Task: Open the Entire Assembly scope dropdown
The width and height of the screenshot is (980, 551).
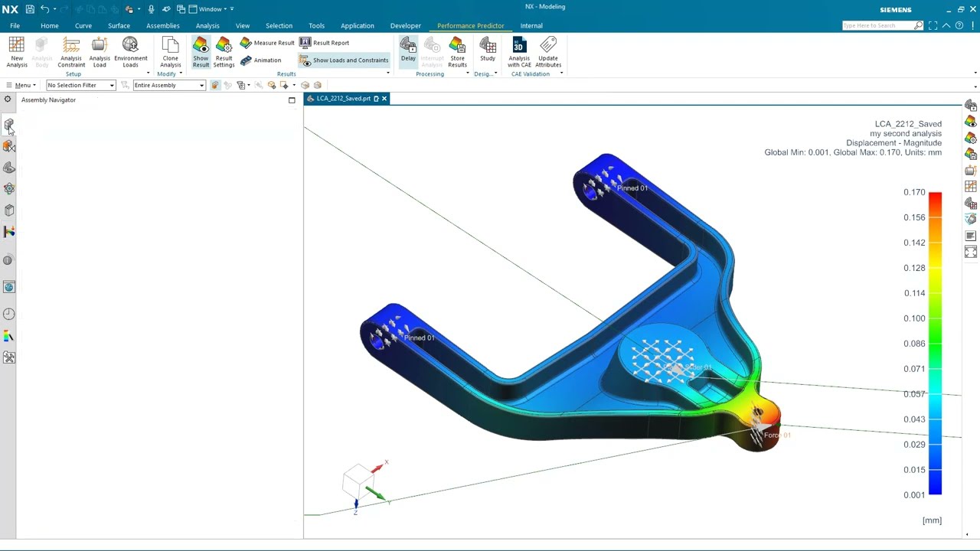Action: pyautogui.click(x=169, y=85)
